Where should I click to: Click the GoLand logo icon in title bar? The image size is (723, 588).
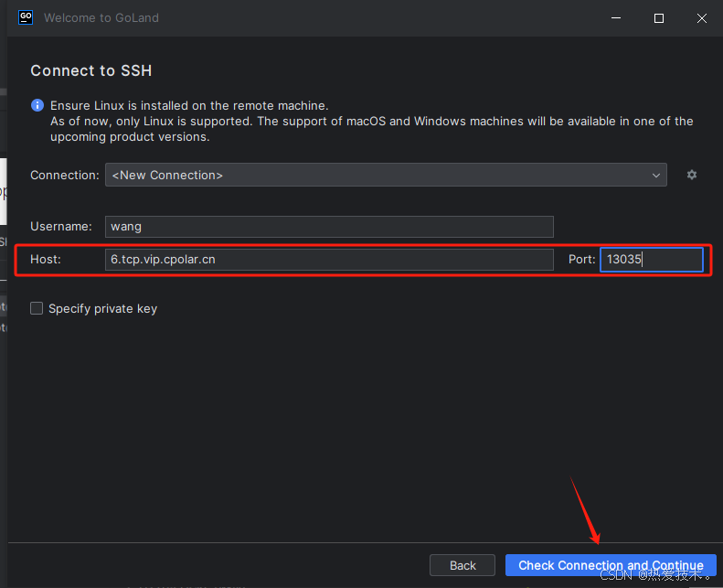pyautogui.click(x=26, y=17)
